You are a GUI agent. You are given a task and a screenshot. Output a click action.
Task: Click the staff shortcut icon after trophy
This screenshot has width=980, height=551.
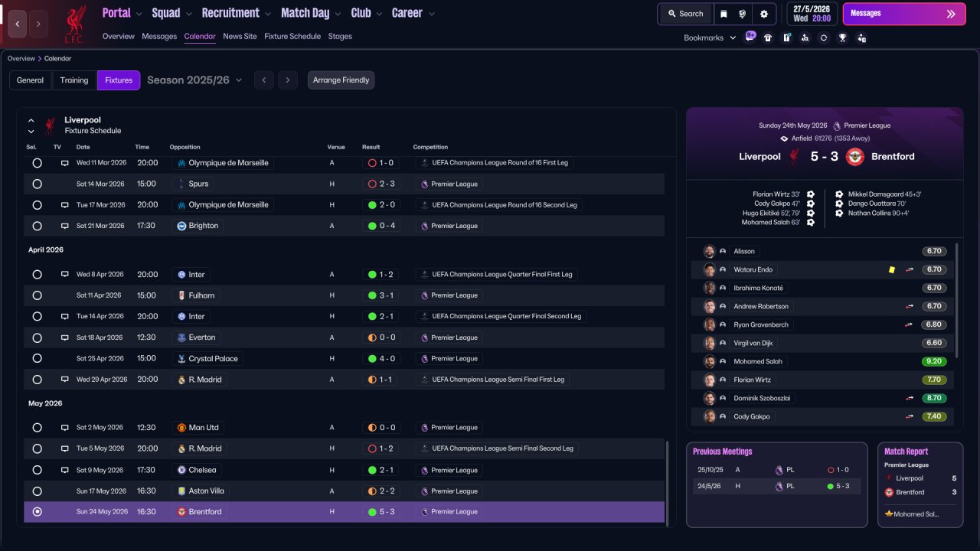pos(861,37)
